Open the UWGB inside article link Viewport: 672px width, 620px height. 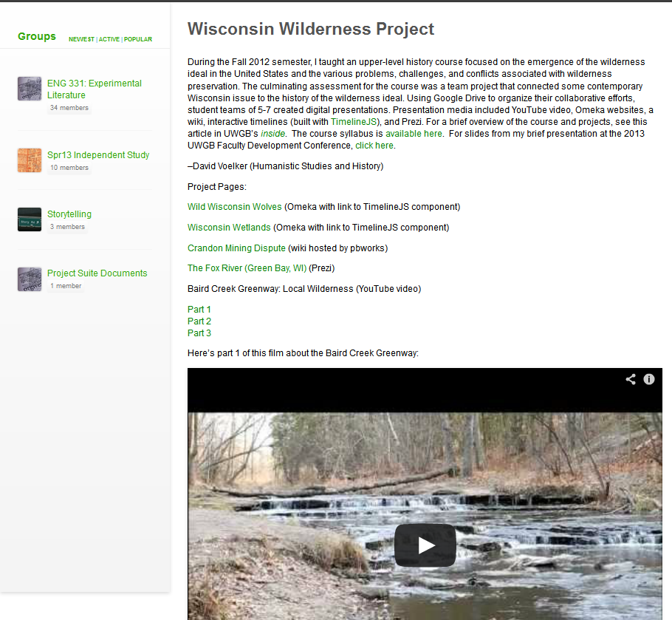click(272, 134)
